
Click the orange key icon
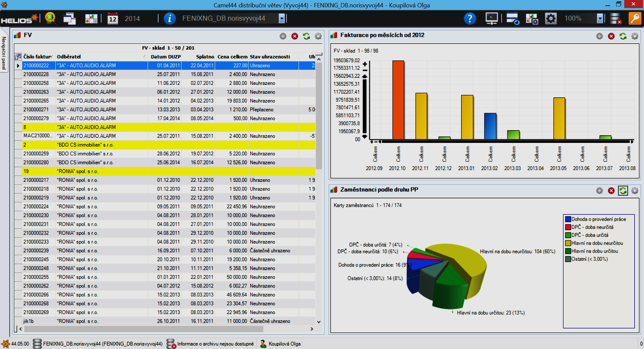click(x=635, y=18)
